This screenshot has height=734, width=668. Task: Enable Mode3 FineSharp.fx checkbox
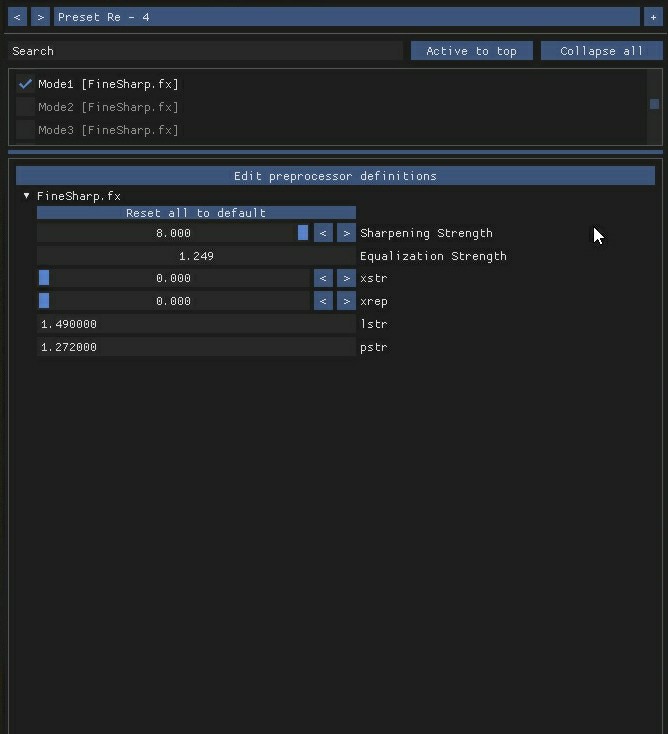[25, 130]
